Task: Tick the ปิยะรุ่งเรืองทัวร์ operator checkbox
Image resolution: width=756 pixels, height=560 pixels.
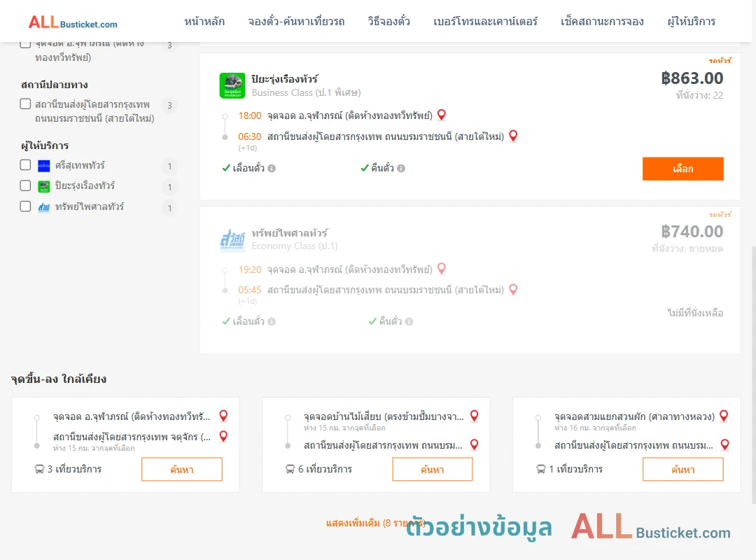Action: [26, 185]
